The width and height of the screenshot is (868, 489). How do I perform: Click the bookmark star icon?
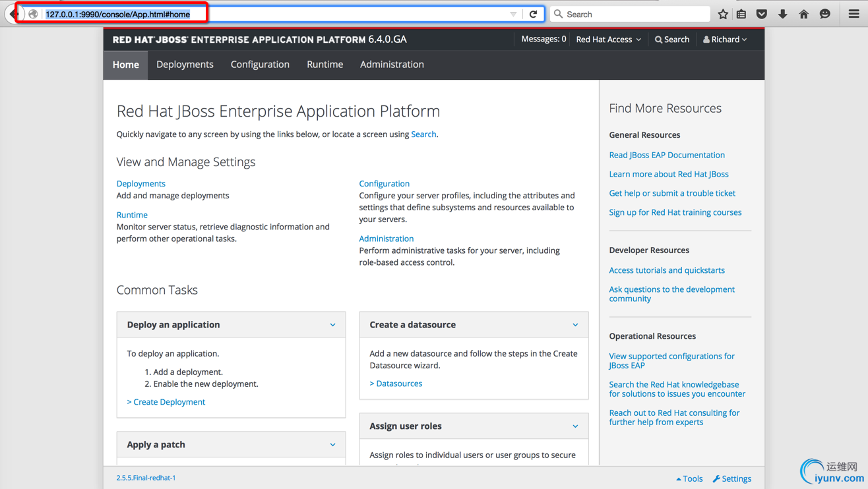click(x=723, y=14)
